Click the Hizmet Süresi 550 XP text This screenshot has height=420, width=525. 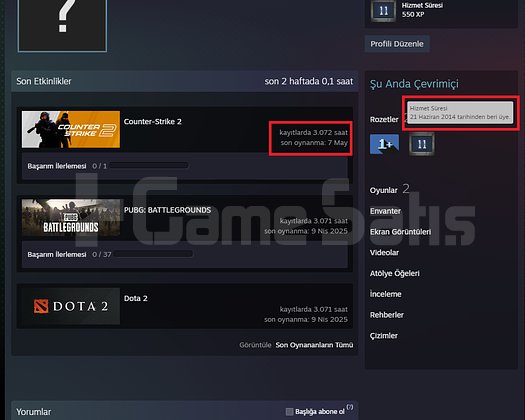(x=422, y=10)
